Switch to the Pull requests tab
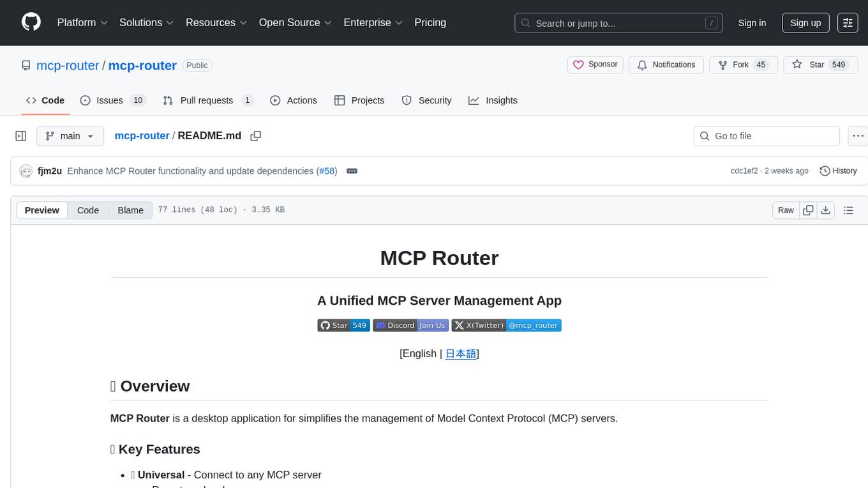Screen dimensions: 868x488 [208, 100]
